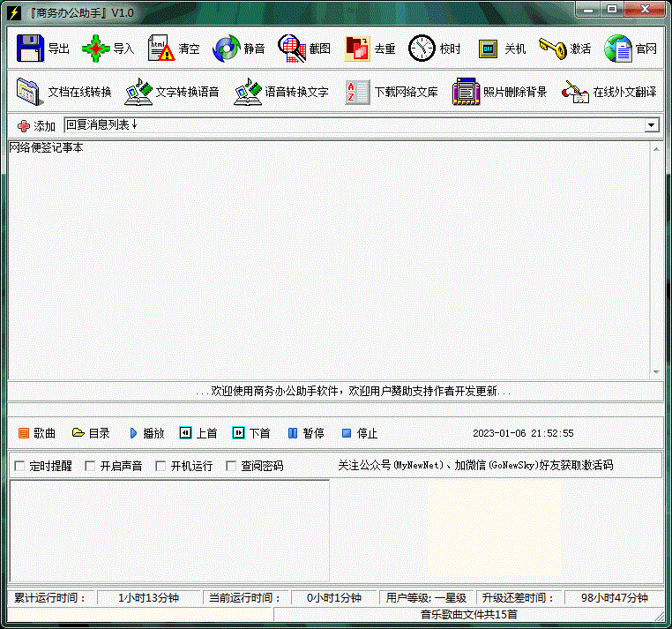Toggle the 开启声音 checkbox
Viewport: 672px width, 629px height.
coord(90,466)
